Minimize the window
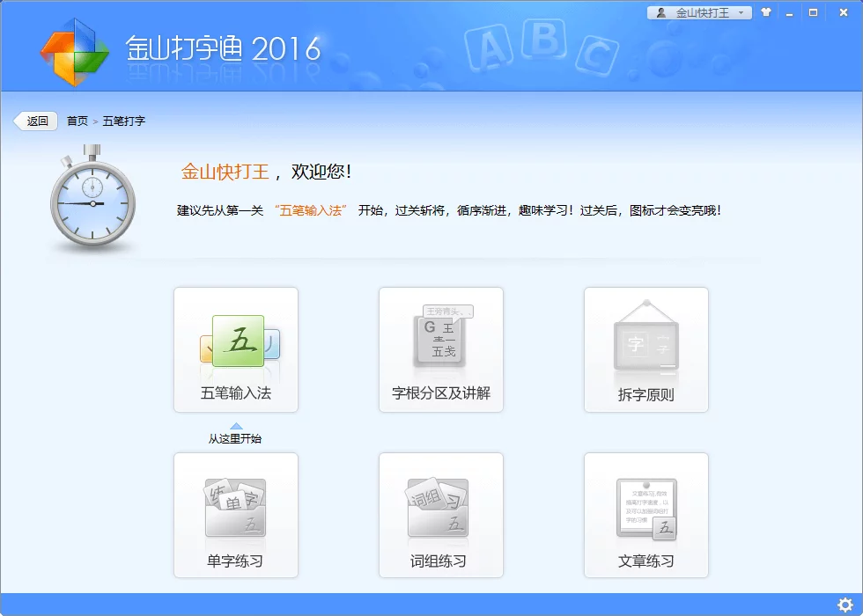863x616 pixels. coord(790,12)
